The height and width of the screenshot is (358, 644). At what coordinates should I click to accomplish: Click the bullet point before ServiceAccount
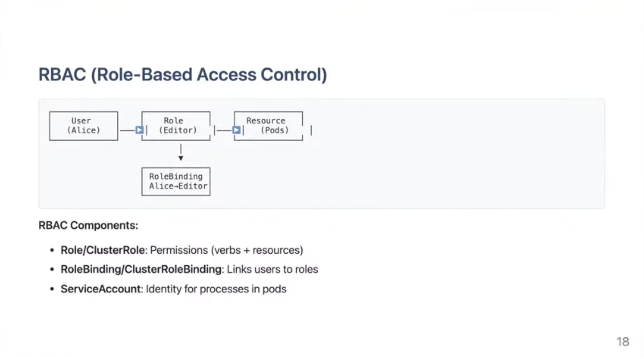coord(52,289)
